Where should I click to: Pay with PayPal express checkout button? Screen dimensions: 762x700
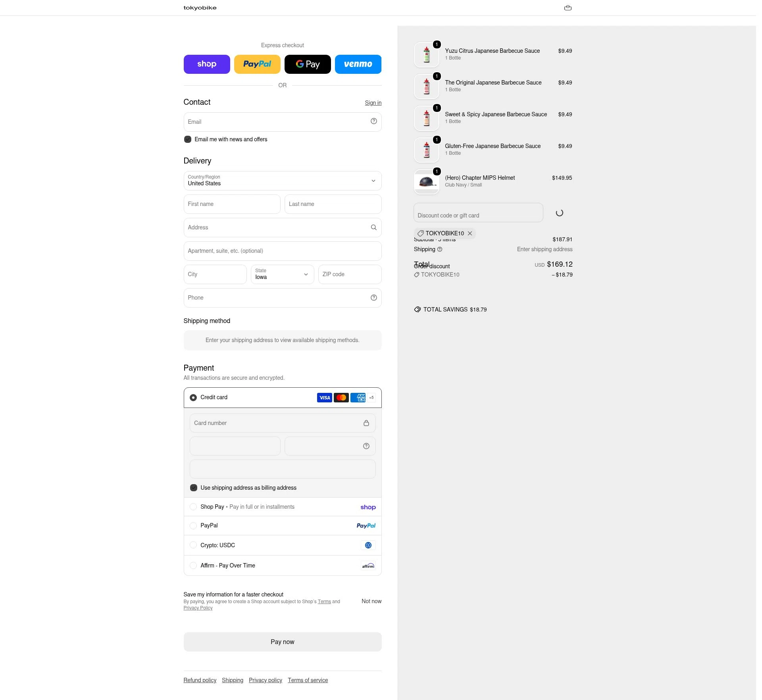(x=257, y=64)
